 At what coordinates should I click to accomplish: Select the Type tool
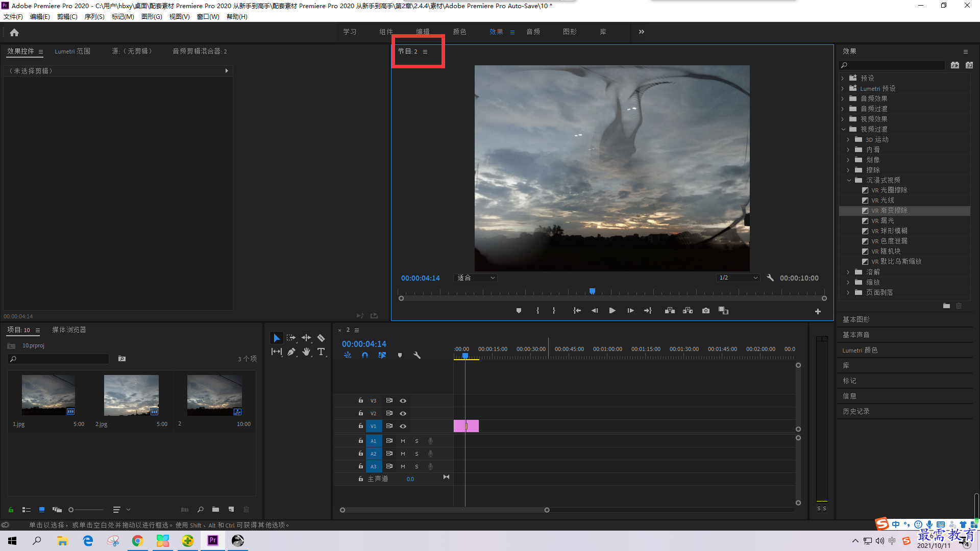pos(321,352)
